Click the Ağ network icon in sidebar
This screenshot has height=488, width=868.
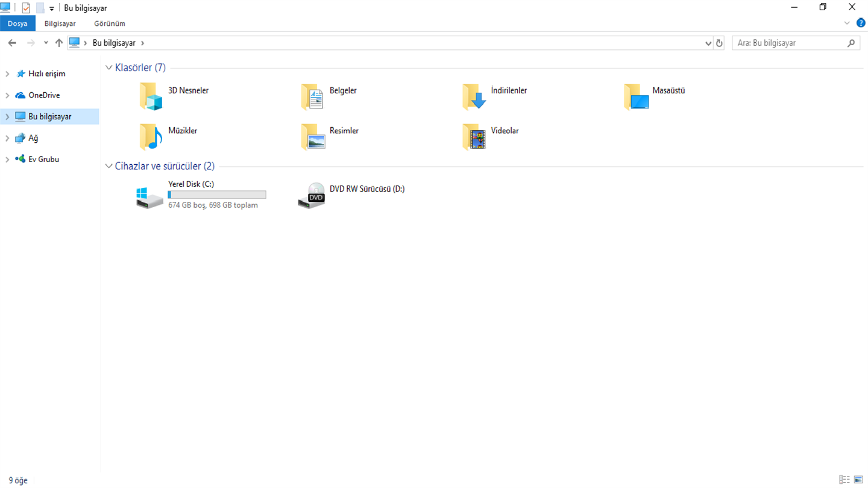pyautogui.click(x=20, y=138)
